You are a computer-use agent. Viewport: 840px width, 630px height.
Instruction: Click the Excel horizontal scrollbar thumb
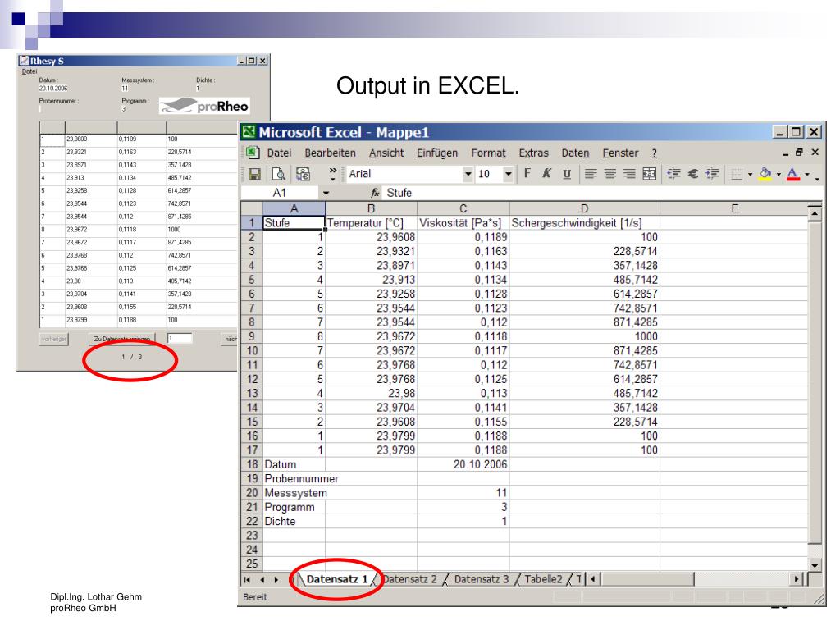click(648, 579)
